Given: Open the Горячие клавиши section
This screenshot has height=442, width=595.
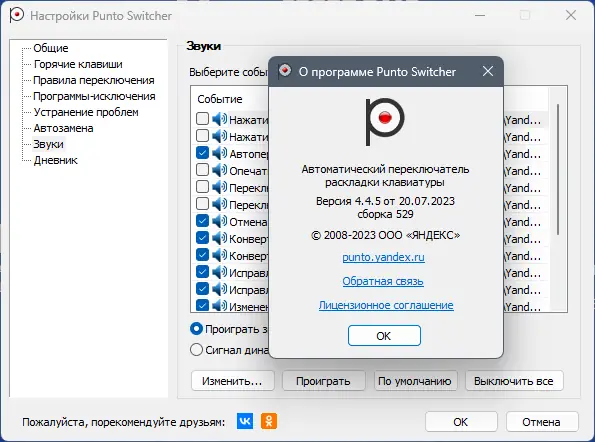Looking at the screenshot, I should (78, 64).
